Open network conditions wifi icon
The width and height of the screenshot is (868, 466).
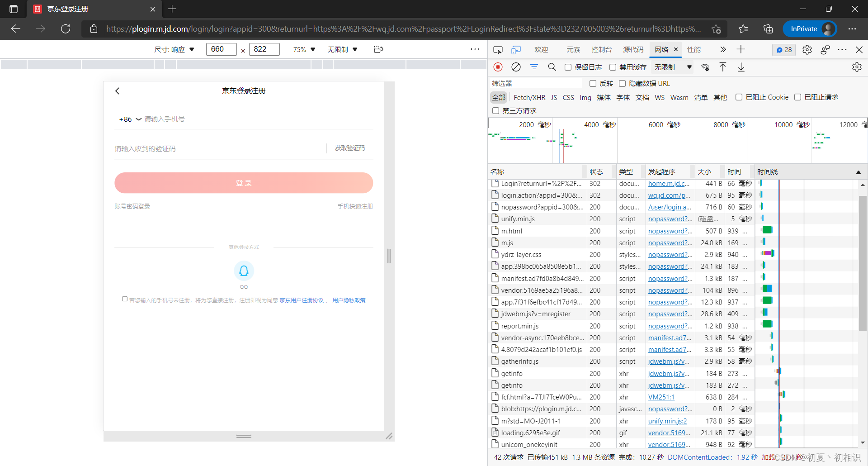(705, 67)
